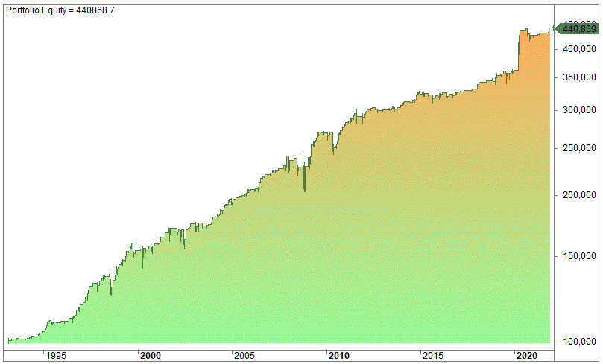Click the 150,000 y-axis label

click(578, 257)
